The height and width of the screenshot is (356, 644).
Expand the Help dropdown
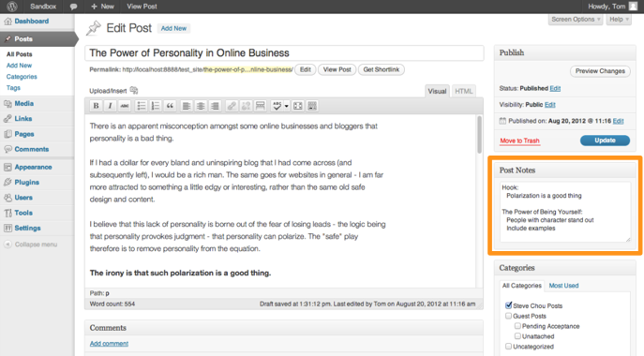click(x=619, y=20)
